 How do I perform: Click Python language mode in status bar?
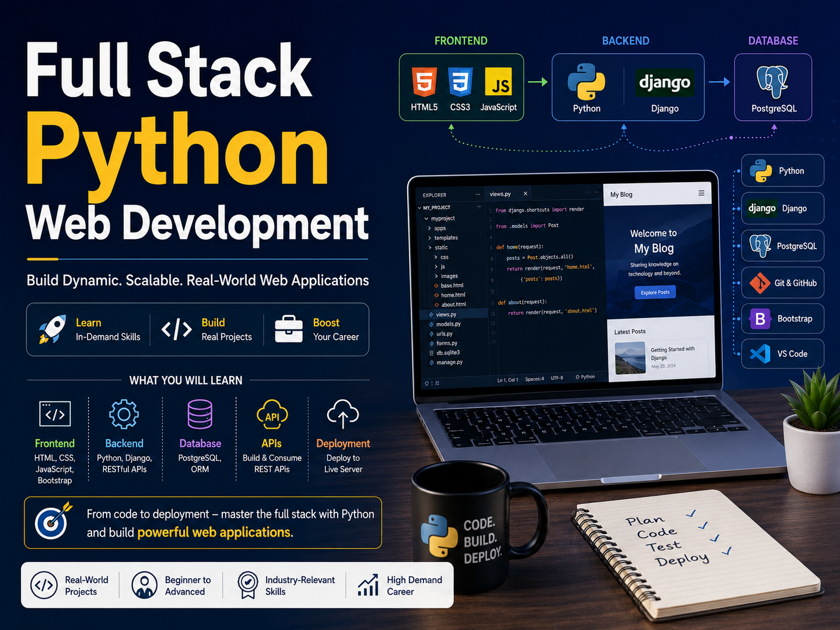(x=585, y=377)
